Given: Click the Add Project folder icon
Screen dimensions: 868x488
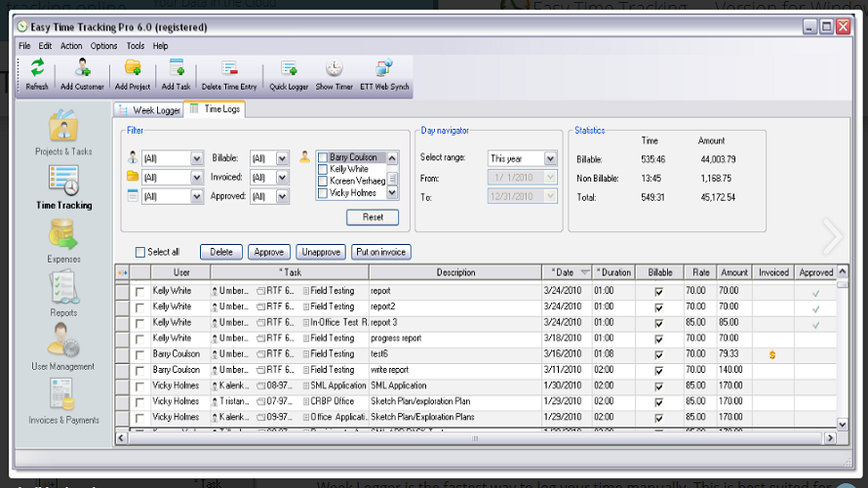Looking at the screenshot, I should [133, 68].
